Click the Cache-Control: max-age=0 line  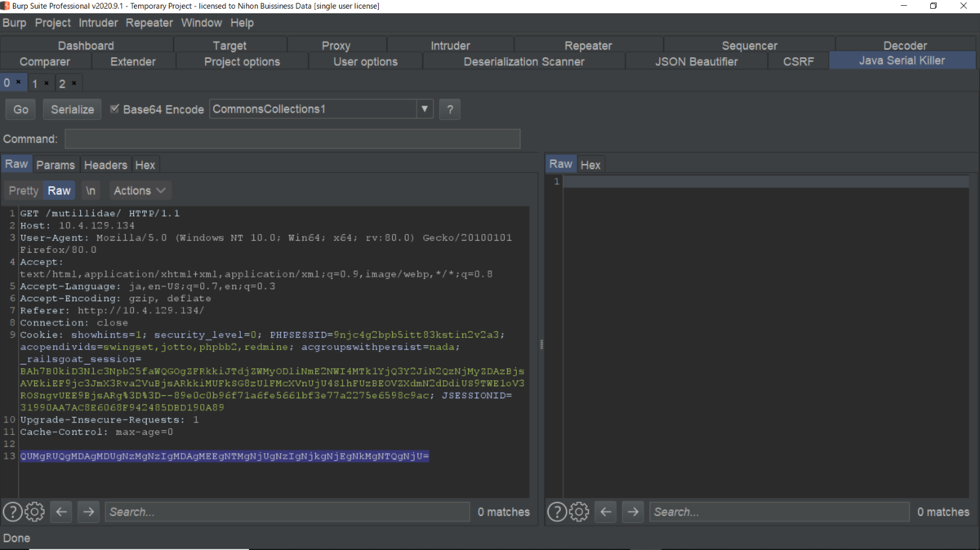point(96,432)
